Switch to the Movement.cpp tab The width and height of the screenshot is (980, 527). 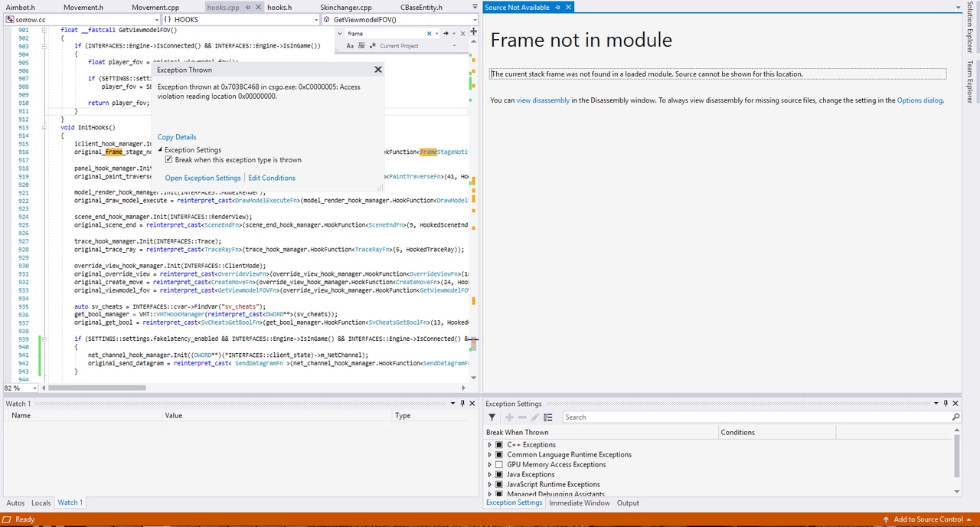coord(155,8)
